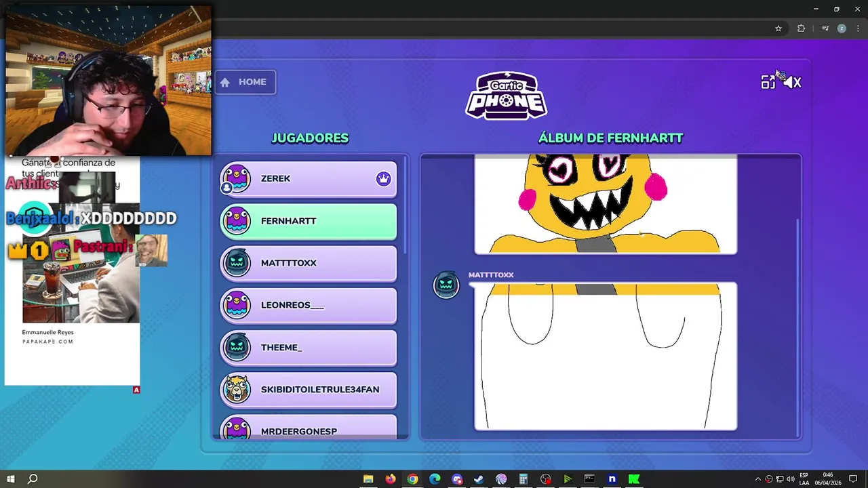
Task: Click MATTTTOXX's avatar beside the album drawing
Action: [x=446, y=285]
